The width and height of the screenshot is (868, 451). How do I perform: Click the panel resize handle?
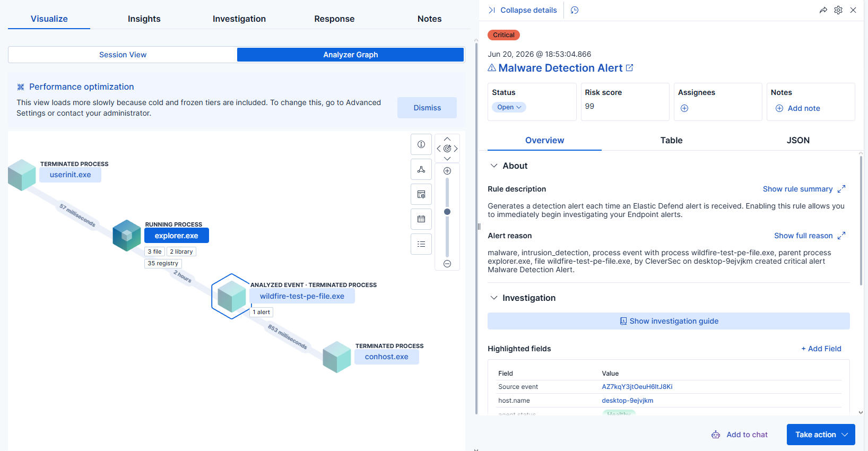(x=479, y=227)
